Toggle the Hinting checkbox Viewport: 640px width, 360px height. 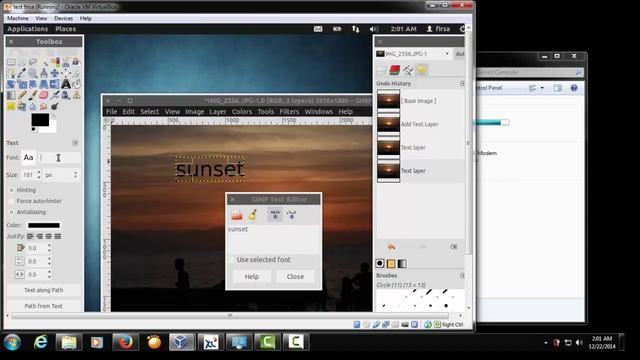click(11, 190)
